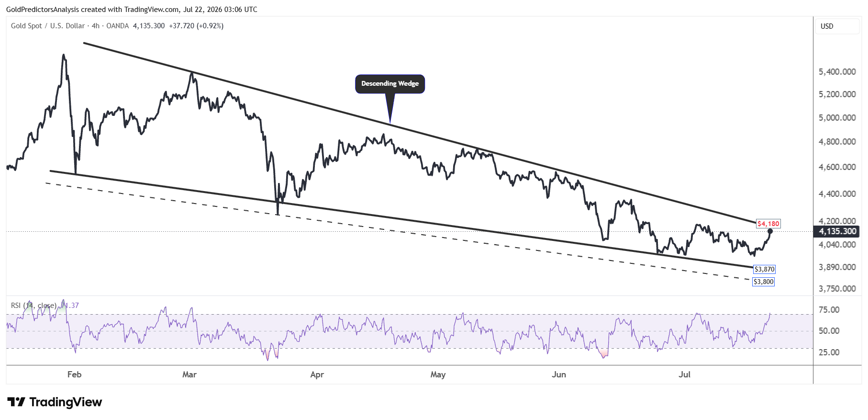The image size is (868, 420).
Task: Select the $3,870 price label
Action: pyautogui.click(x=764, y=269)
